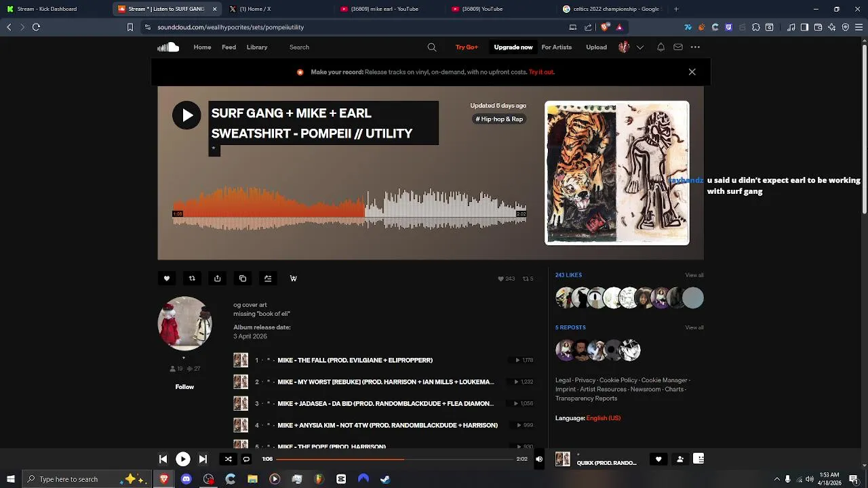Screen dimensions: 868x488
Task: Switch to Stream - Kick Dashboard tab
Action: coord(54,9)
